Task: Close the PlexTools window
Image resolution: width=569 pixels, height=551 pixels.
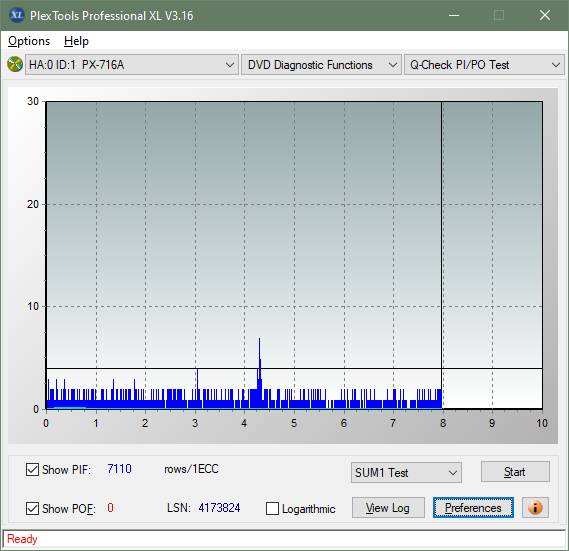Action: [545, 15]
